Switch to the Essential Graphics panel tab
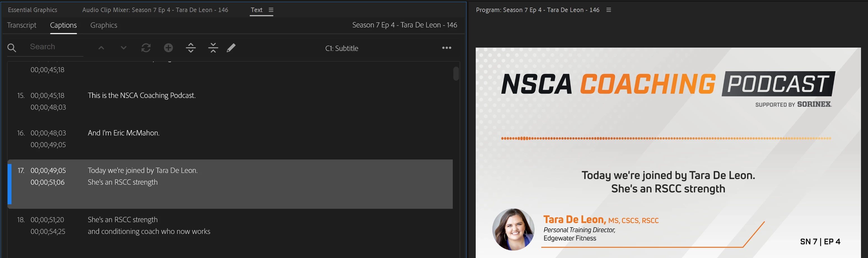This screenshot has width=868, height=258. click(32, 10)
